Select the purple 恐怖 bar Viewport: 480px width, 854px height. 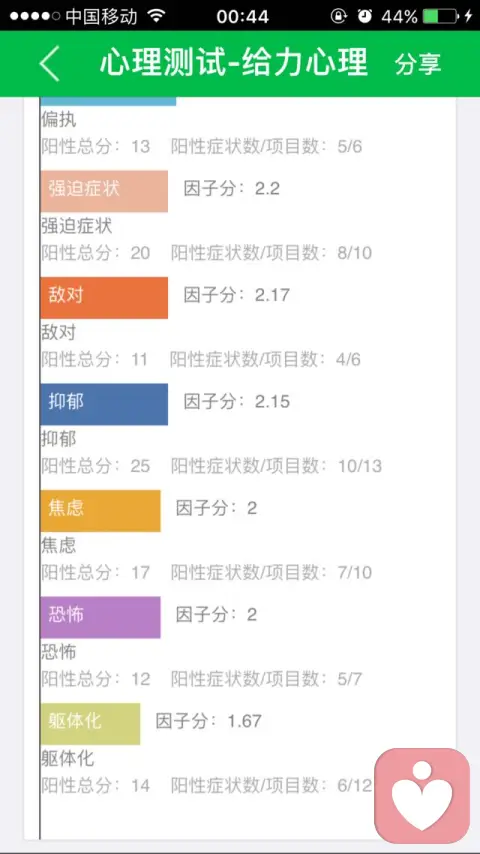point(101,617)
